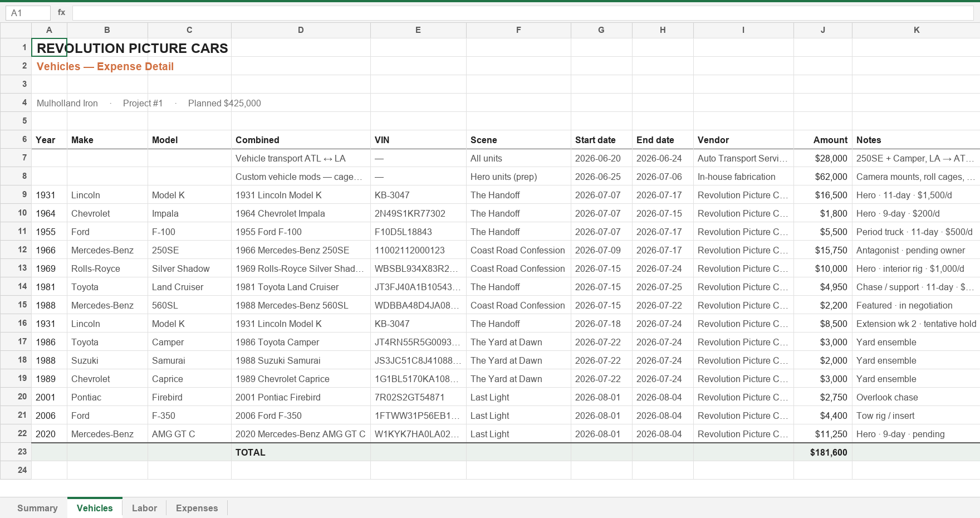980x518 pixels.
Task: Click the Name Box showing A1
Action: pos(28,13)
